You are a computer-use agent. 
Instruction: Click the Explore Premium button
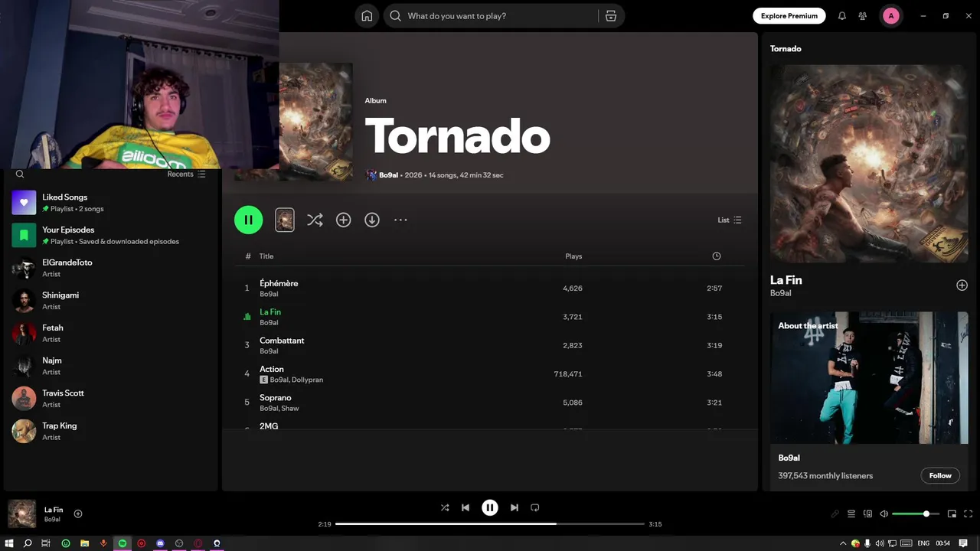[x=789, y=16]
